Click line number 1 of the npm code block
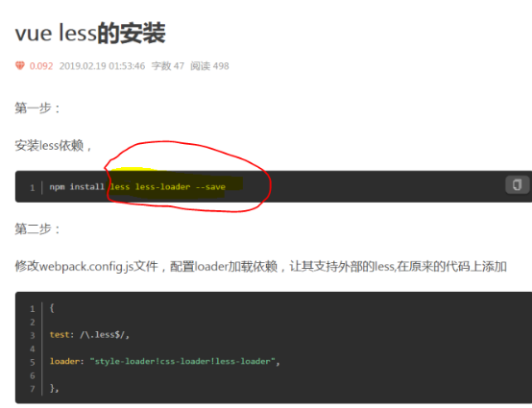This screenshot has width=532, height=408. (x=33, y=187)
